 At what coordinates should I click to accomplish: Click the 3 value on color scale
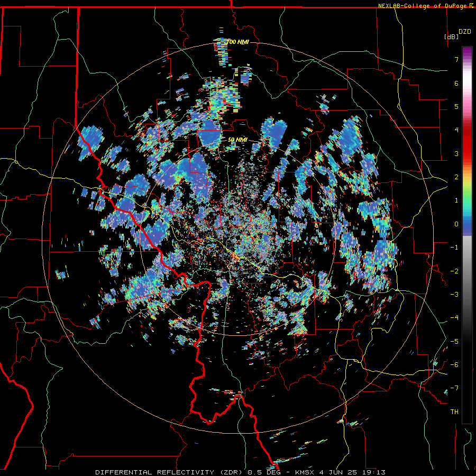(456, 153)
